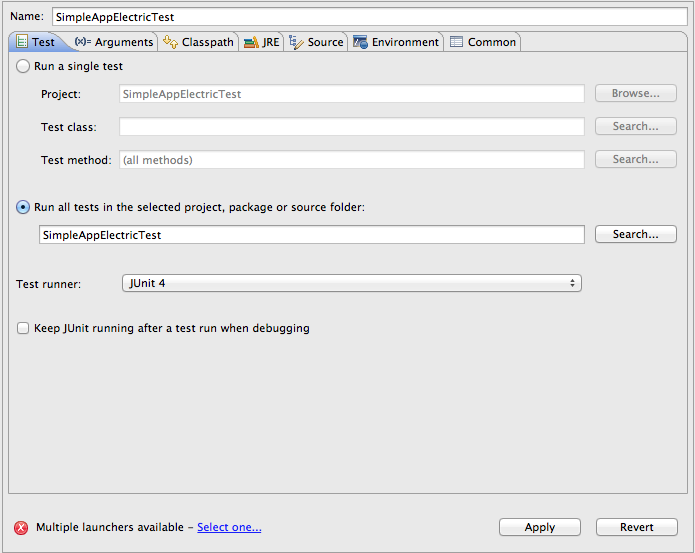Click Search button beside Test class
This screenshot has width=695, height=553.
pos(636,126)
